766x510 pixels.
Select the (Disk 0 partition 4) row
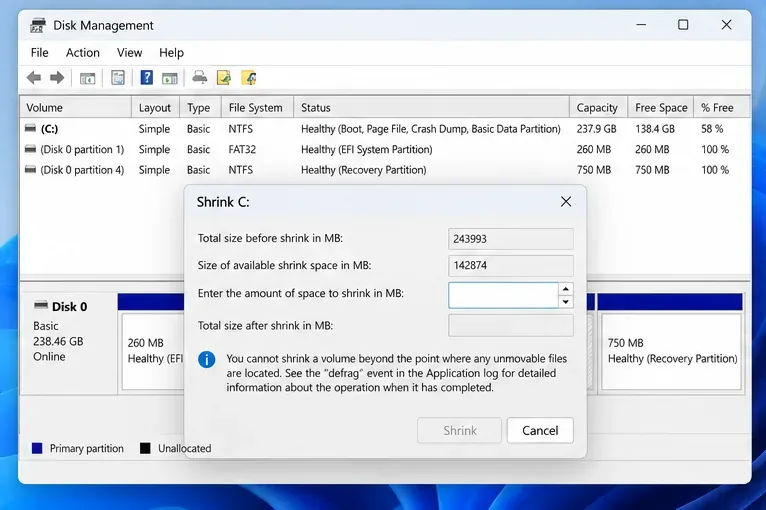coord(385,170)
